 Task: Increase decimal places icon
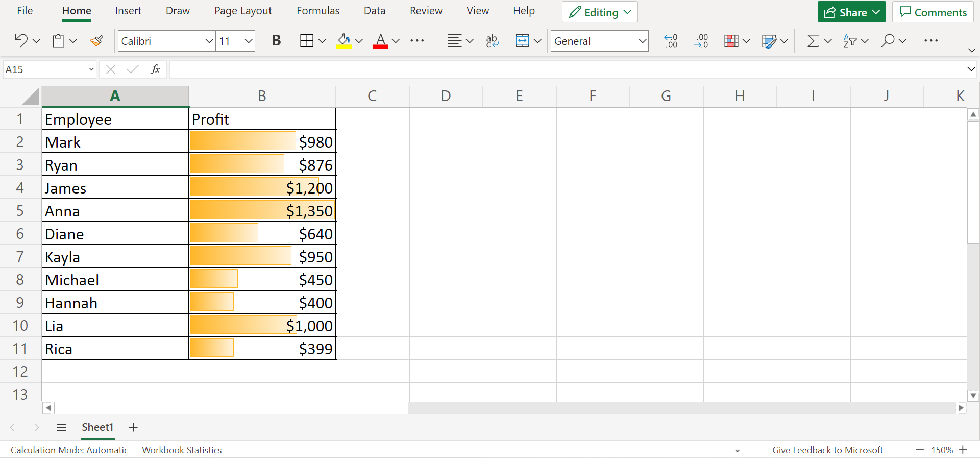coord(671,41)
